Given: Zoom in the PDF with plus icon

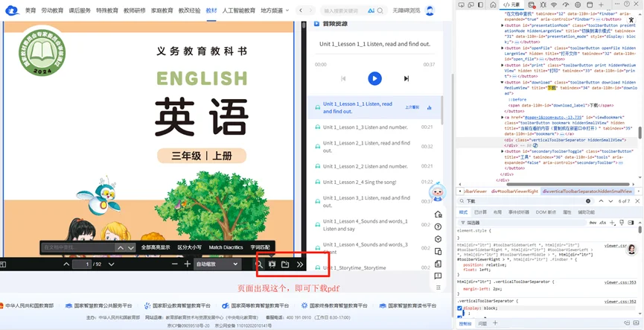Looking at the screenshot, I should [188, 264].
